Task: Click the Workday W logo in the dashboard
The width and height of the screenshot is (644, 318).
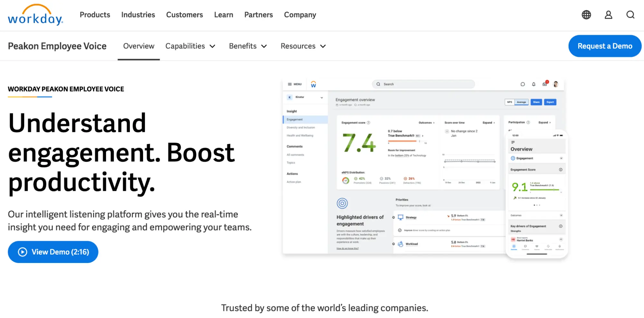Action: point(313,84)
